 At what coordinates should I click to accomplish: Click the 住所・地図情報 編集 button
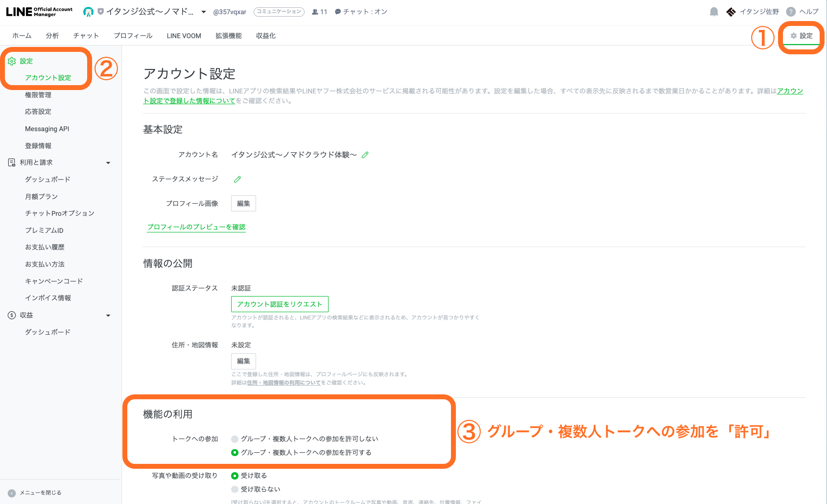pos(243,361)
